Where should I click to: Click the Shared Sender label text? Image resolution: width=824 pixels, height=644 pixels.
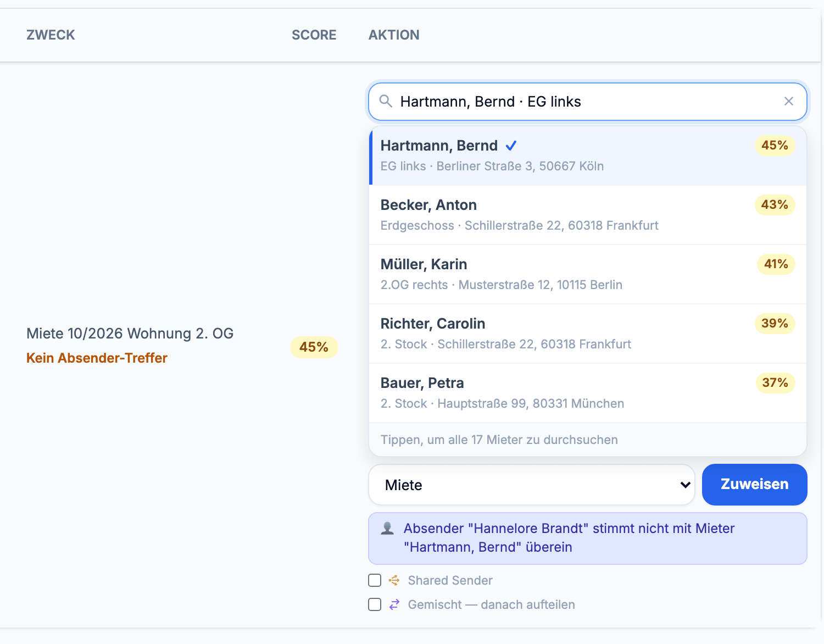(x=450, y=580)
